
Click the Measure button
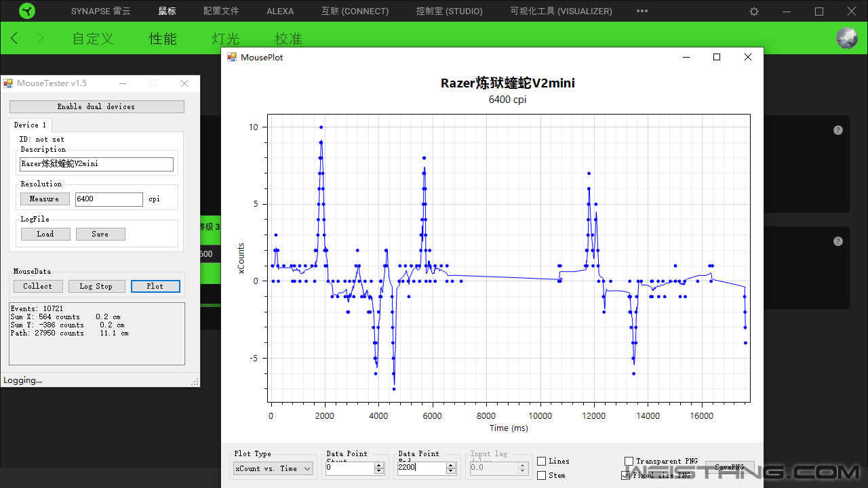tap(44, 199)
